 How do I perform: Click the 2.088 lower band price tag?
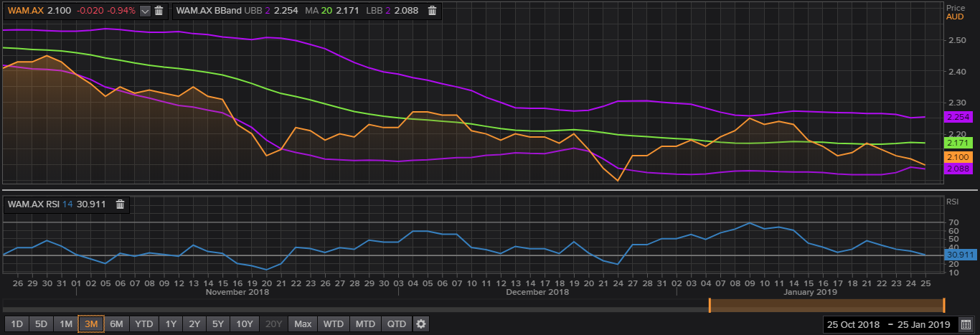click(x=958, y=169)
